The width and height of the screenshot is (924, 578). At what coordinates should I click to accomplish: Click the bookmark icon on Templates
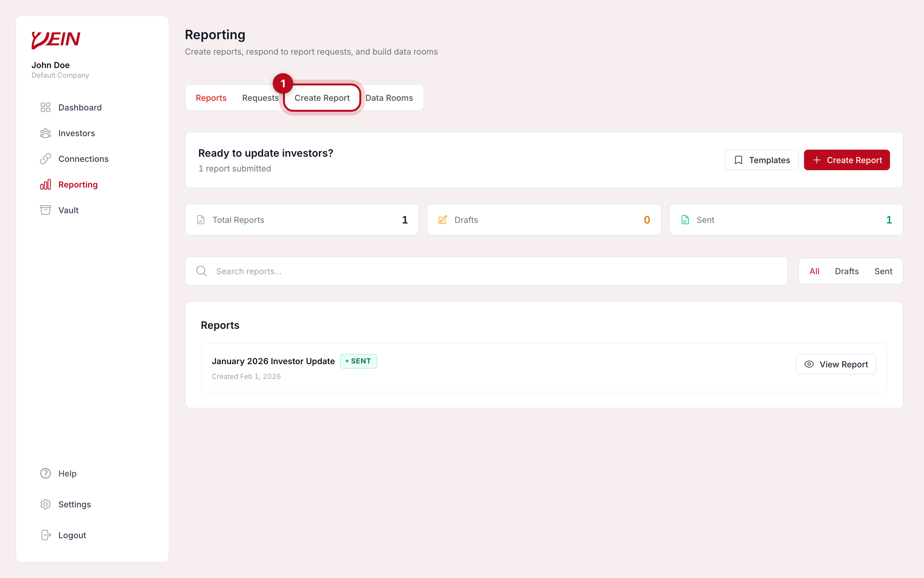739,160
